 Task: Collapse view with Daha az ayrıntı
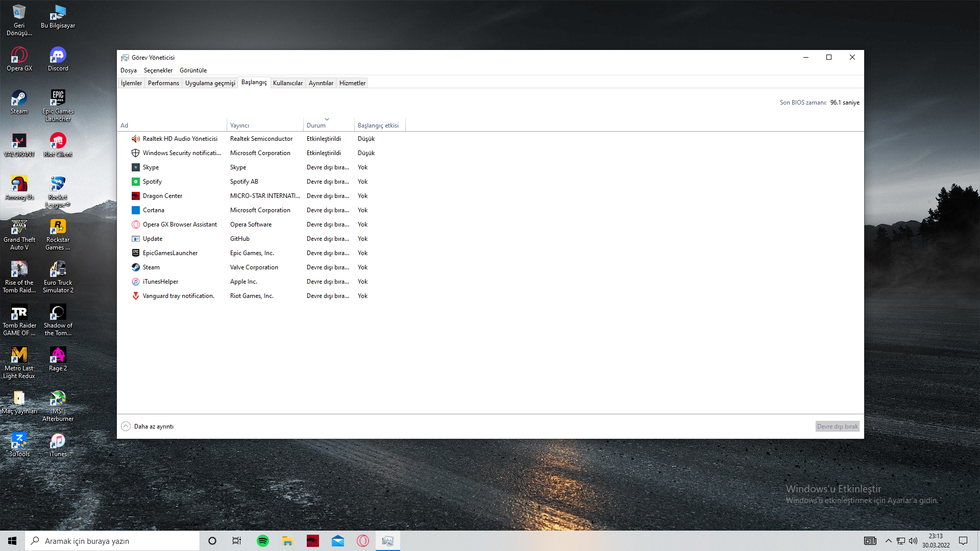148,427
